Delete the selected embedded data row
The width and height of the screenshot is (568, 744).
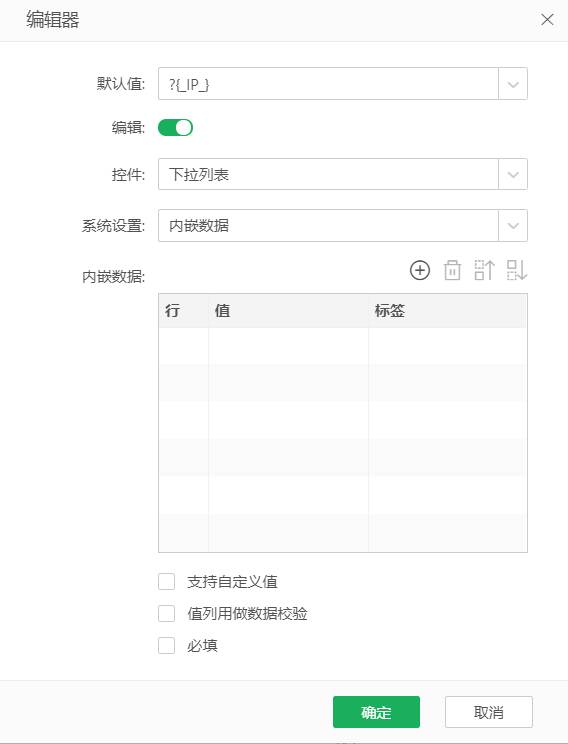point(452,270)
